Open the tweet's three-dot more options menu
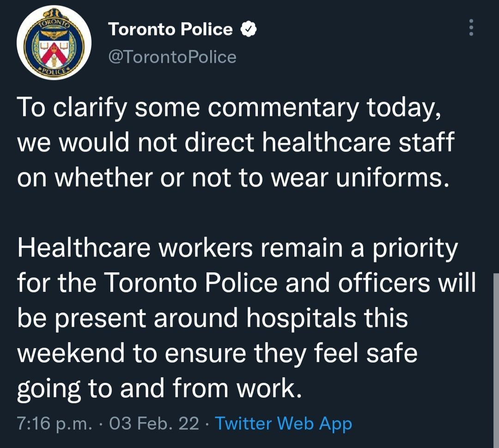 tap(471, 27)
